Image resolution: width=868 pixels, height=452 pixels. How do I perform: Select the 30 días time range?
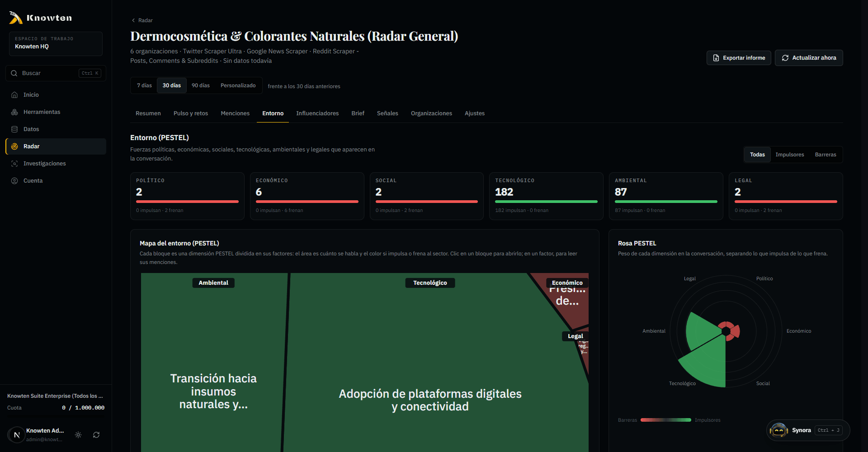pos(172,85)
